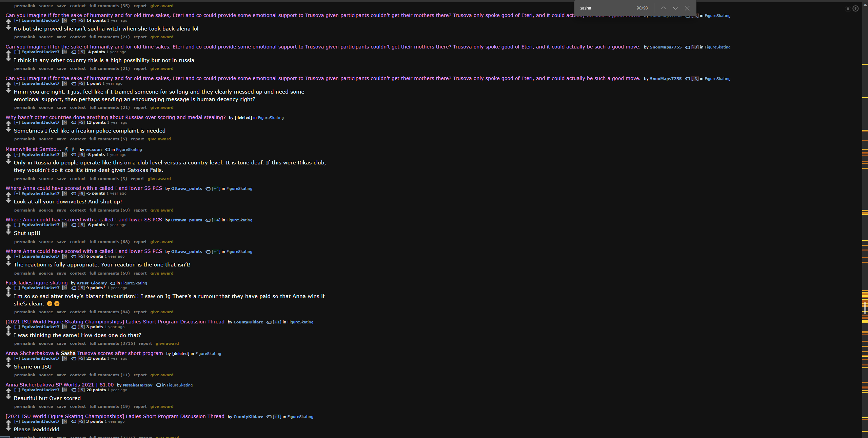The width and height of the screenshot is (868, 438).
Task: Close the find-in-page bar
Action: point(687,8)
